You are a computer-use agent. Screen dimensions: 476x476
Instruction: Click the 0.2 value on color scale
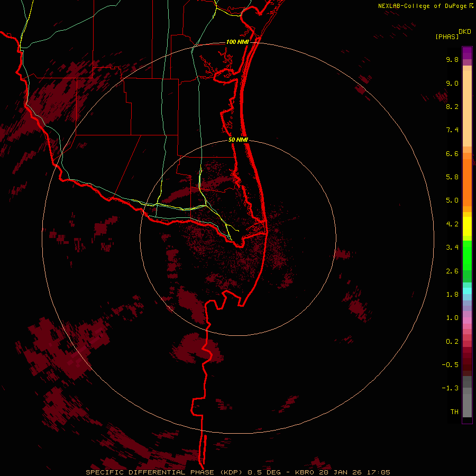point(452,342)
